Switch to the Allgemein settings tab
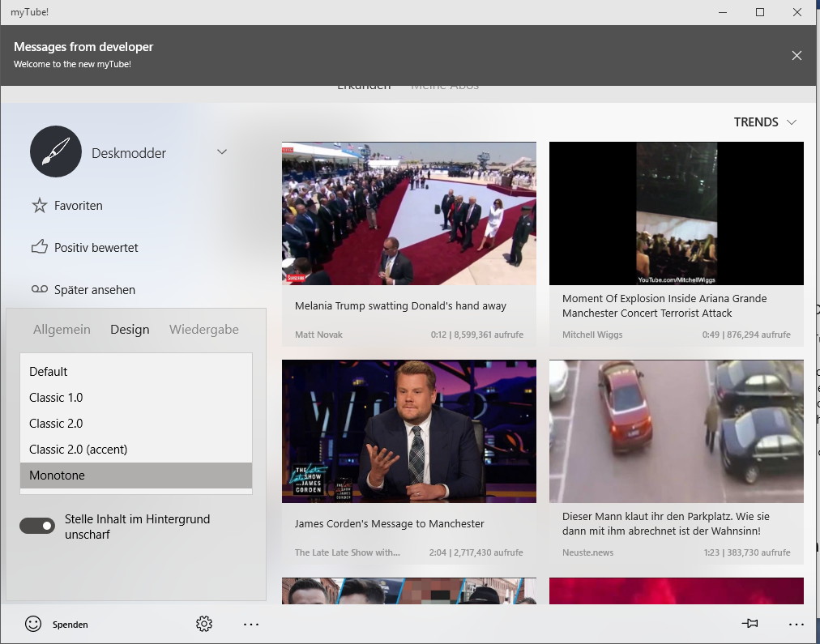820x644 pixels. (x=62, y=330)
